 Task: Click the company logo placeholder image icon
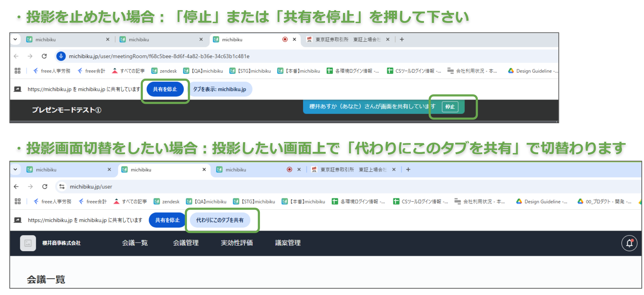(28, 243)
